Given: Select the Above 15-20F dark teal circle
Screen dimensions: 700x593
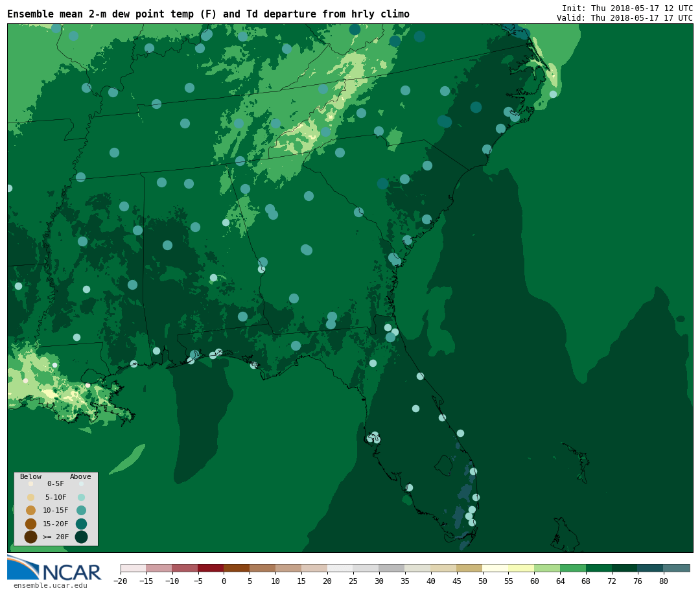Looking at the screenshot, I should tap(81, 524).
